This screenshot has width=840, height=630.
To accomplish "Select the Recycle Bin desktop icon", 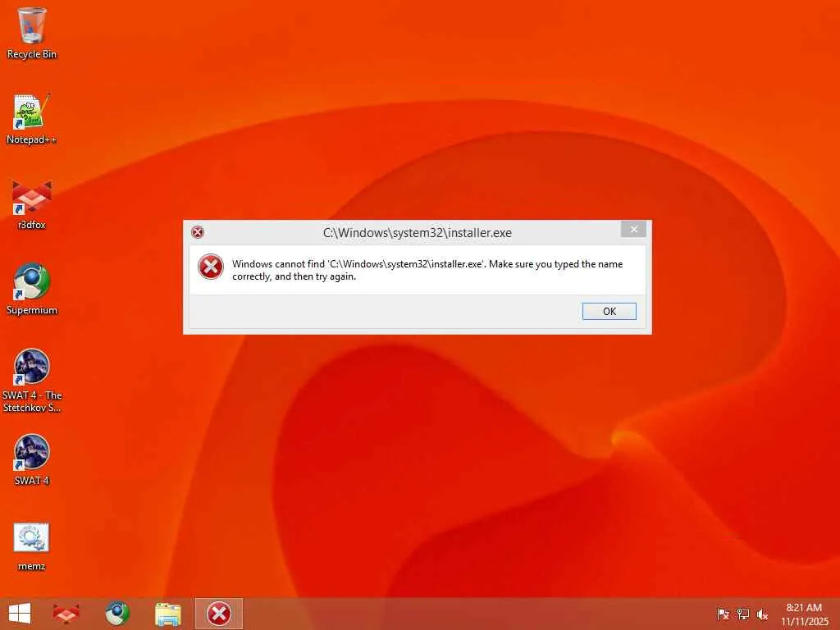I will pyautogui.click(x=32, y=33).
